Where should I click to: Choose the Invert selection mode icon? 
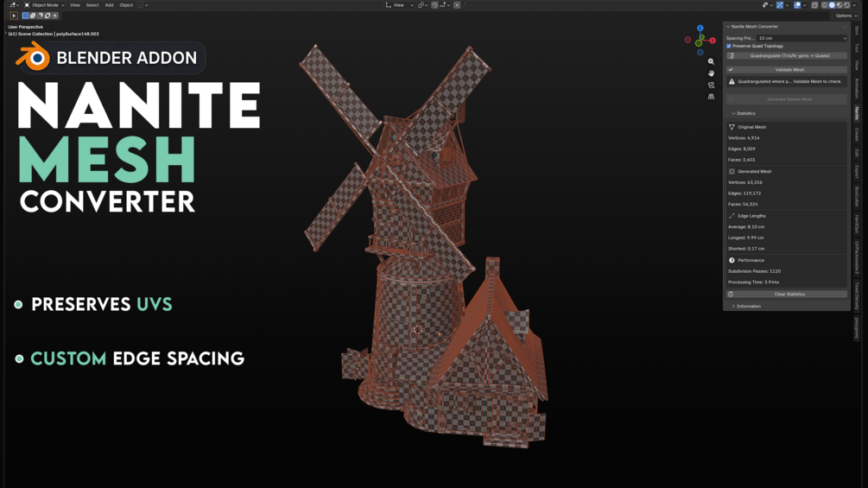[48, 16]
